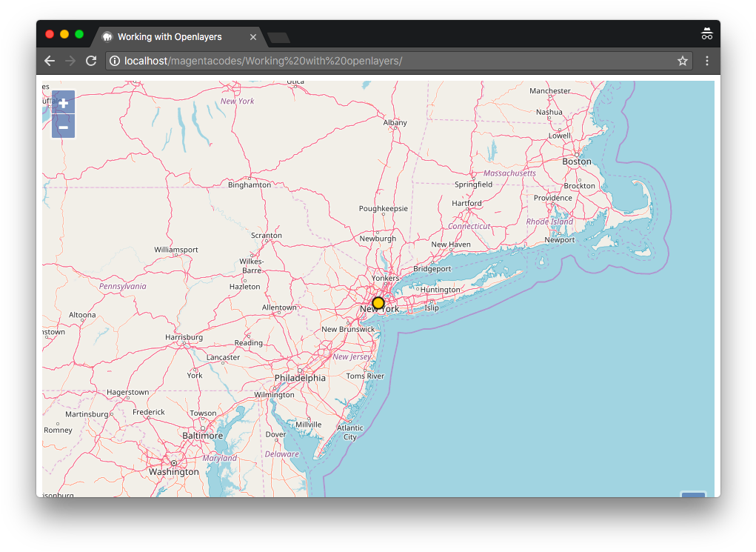Select the Working with Openlayers tab

[x=178, y=36]
